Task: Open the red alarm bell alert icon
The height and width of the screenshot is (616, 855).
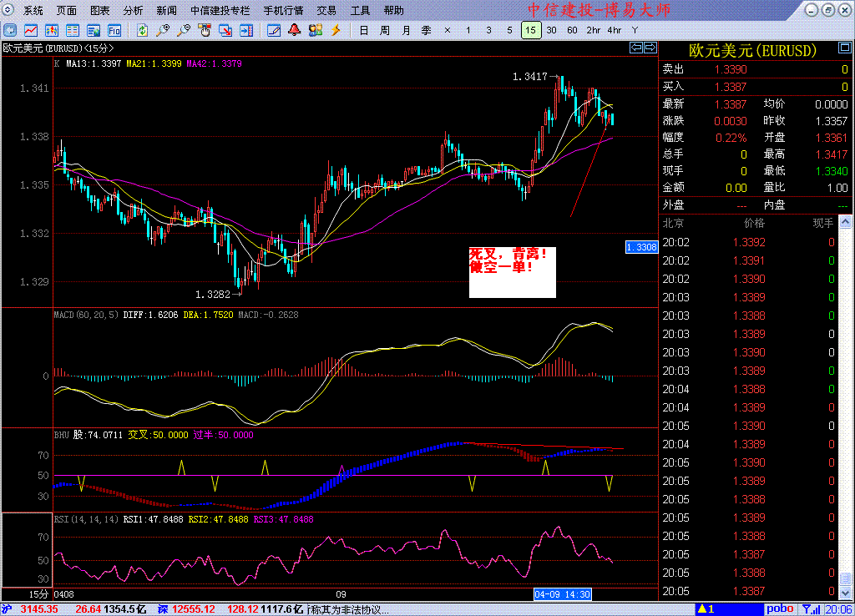Action: coord(295,31)
